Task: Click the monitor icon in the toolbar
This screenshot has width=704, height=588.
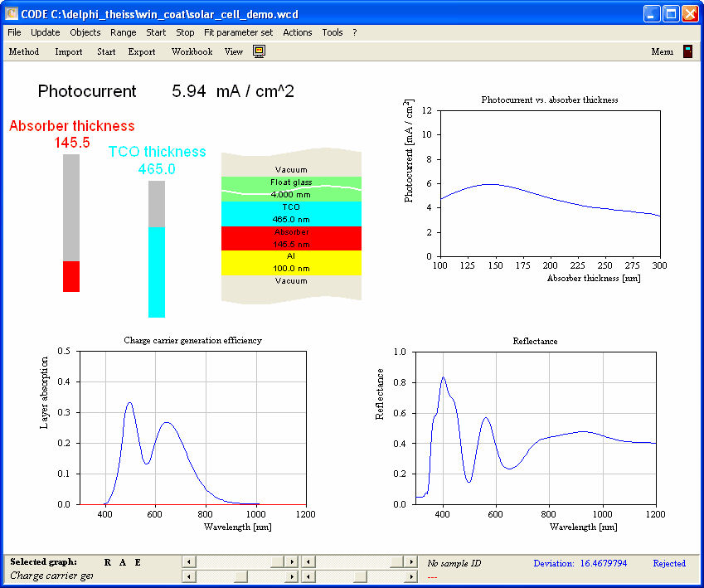Action: tap(259, 51)
